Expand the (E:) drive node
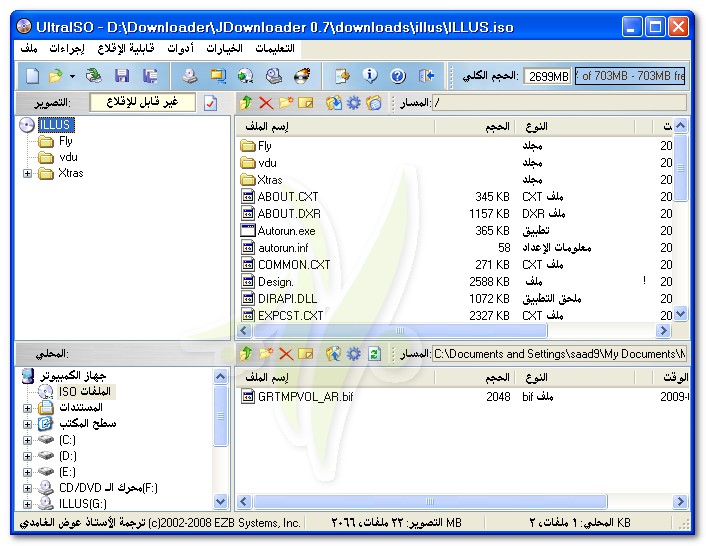706x546 pixels. click(x=27, y=472)
